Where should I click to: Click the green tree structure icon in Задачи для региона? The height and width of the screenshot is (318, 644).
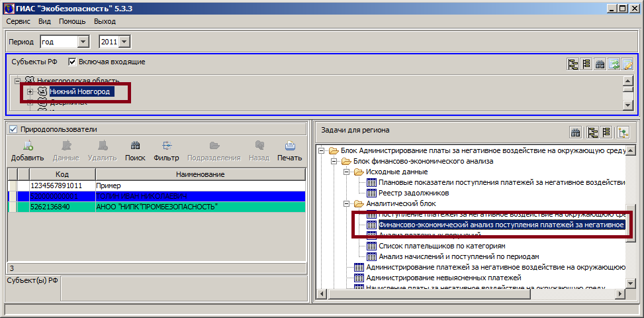(623, 132)
